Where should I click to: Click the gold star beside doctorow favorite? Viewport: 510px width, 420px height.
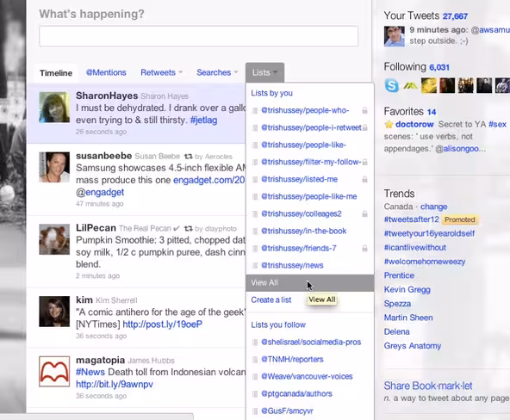click(389, 125)
